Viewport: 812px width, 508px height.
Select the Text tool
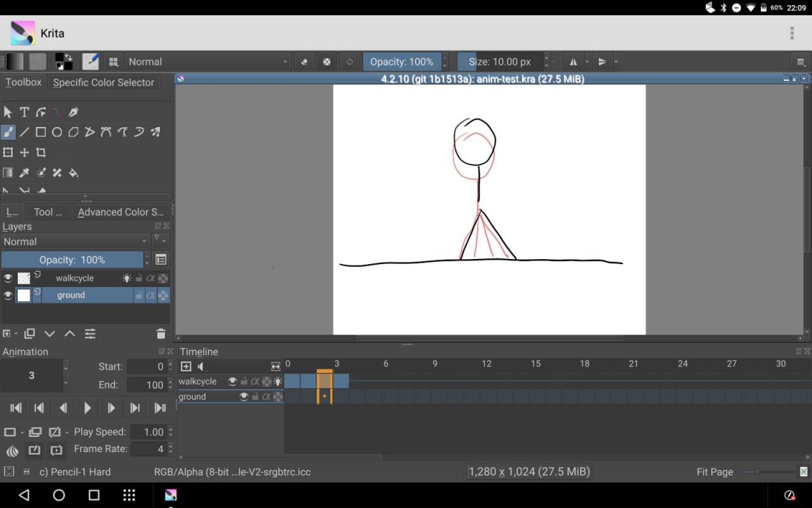[x=24, y=112]
